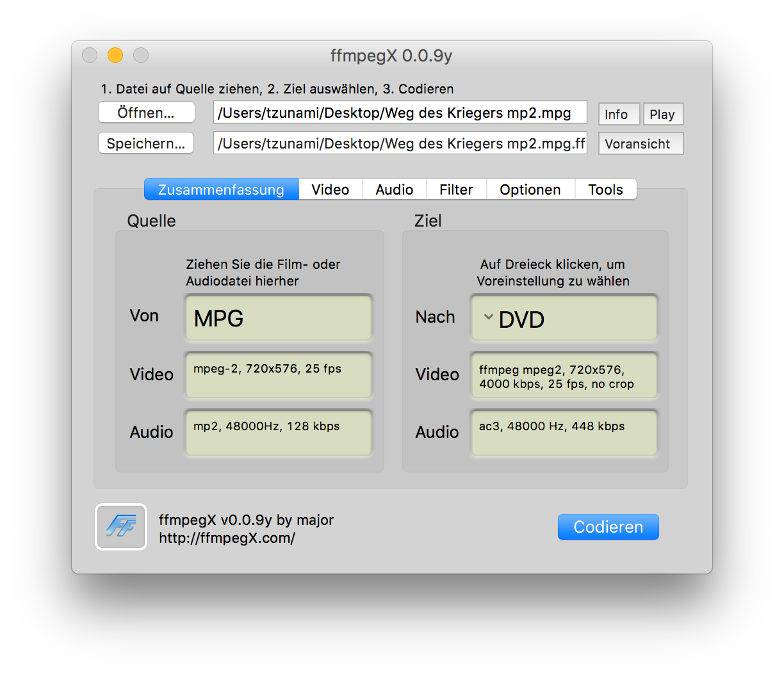Select the source audio info 'mp2, 48000Hz, 128 kbps'
The image size is (784, 676).
266,426
